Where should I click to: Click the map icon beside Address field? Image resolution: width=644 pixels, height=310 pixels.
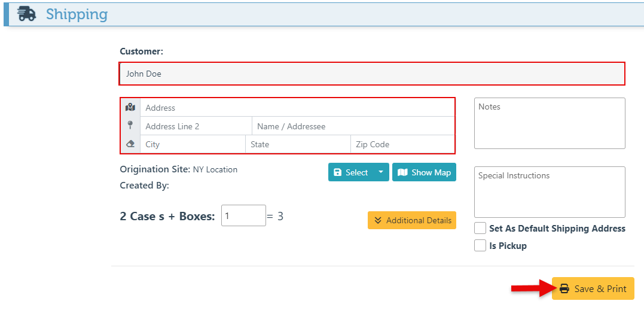pos(130,108)
